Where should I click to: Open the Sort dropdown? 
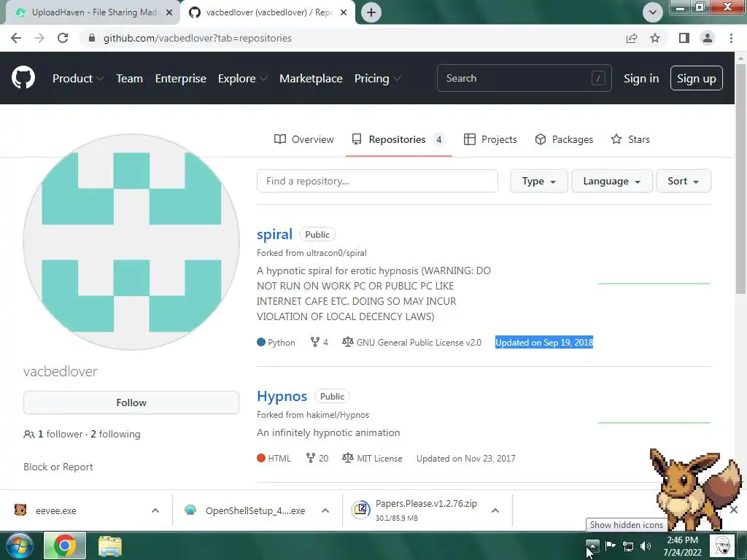pos(683,181)
